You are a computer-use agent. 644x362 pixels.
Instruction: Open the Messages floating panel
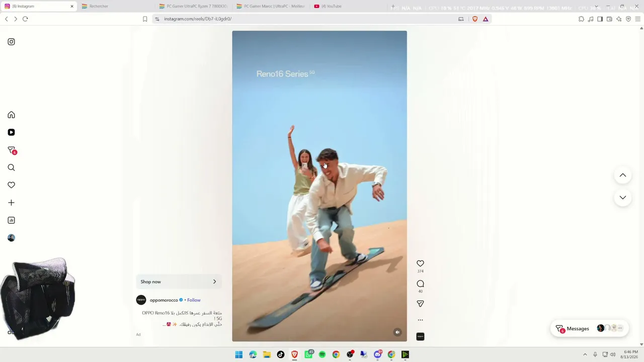point(589,328)
